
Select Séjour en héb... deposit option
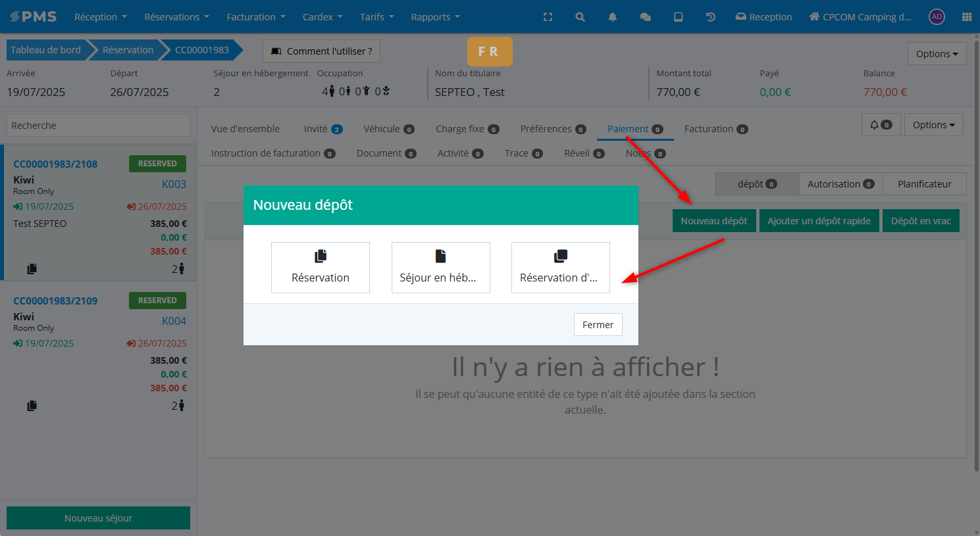[x=440, y=268]
